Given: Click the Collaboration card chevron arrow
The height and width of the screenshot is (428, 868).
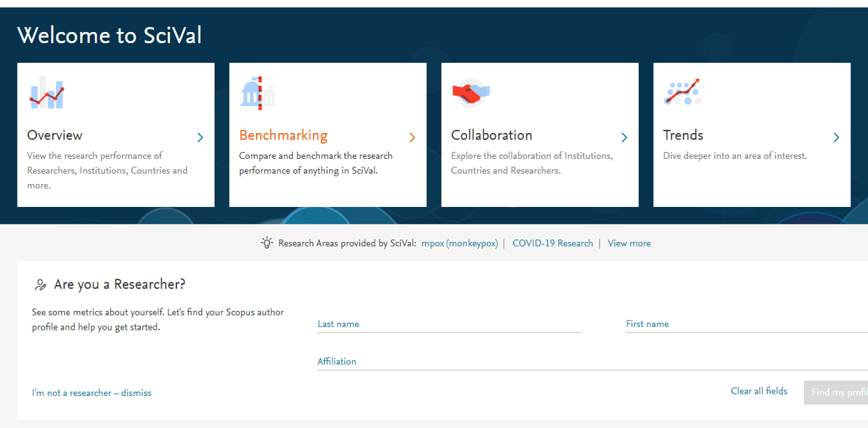Looking at the screenshot, I should pos(624,137).
